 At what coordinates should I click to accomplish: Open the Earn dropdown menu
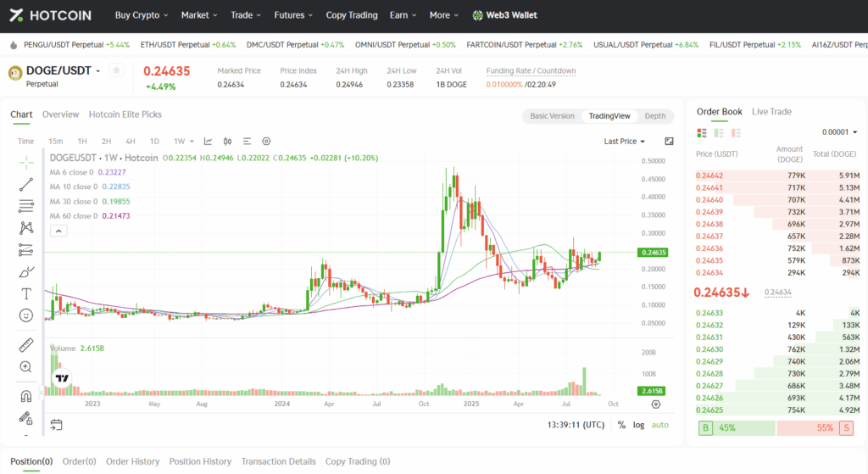pyautogui.click(x=403, y=15)
